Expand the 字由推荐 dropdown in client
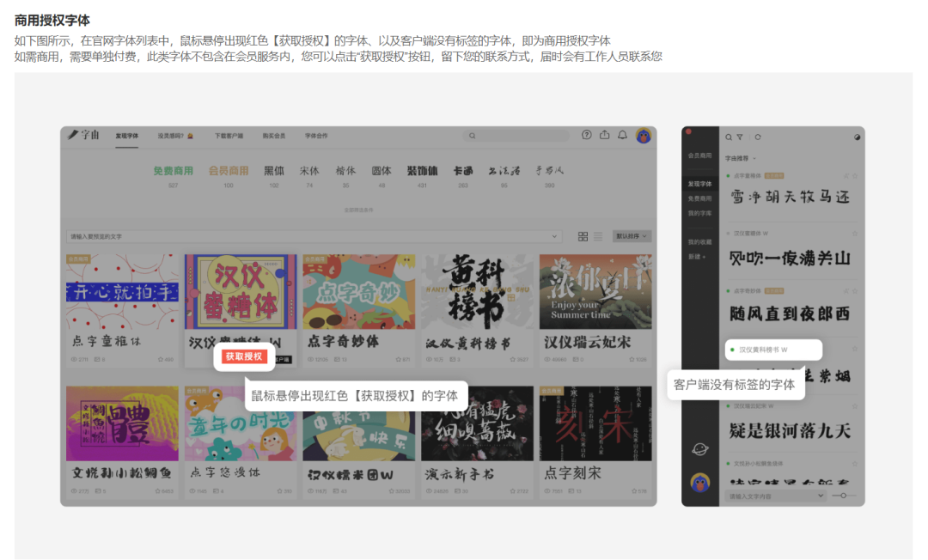The height and width of the screenshot is (560, 928). [x=741, y=158]
